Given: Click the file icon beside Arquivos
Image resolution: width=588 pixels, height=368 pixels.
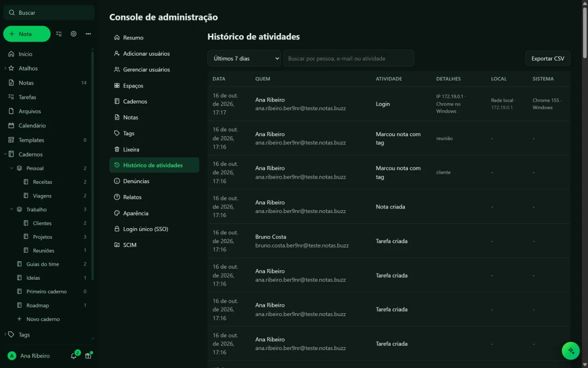Looking at the screenshot, I should (11, 111).
